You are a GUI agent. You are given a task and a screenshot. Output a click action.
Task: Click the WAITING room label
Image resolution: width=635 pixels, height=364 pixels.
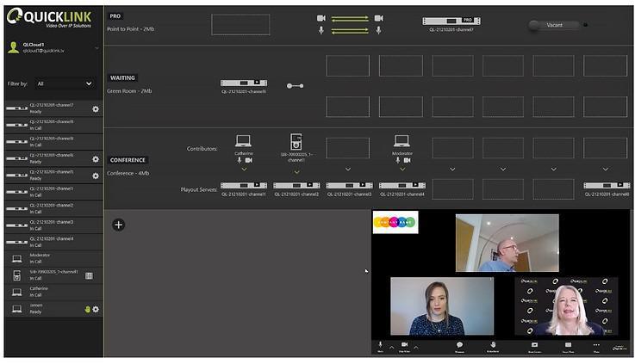(x=122, y=77)
